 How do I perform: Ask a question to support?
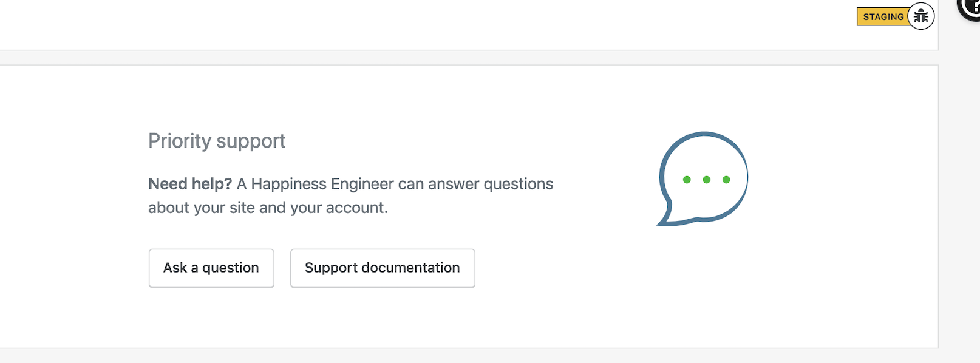(x=211, y=268)
